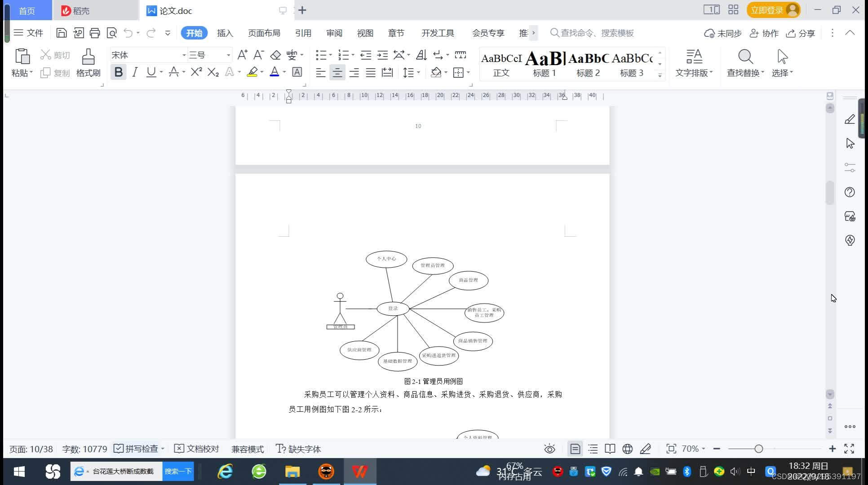Switch to 审阅 ribbon tab
This screenshot has height=485, width=868.
click(x=334, y=33)
